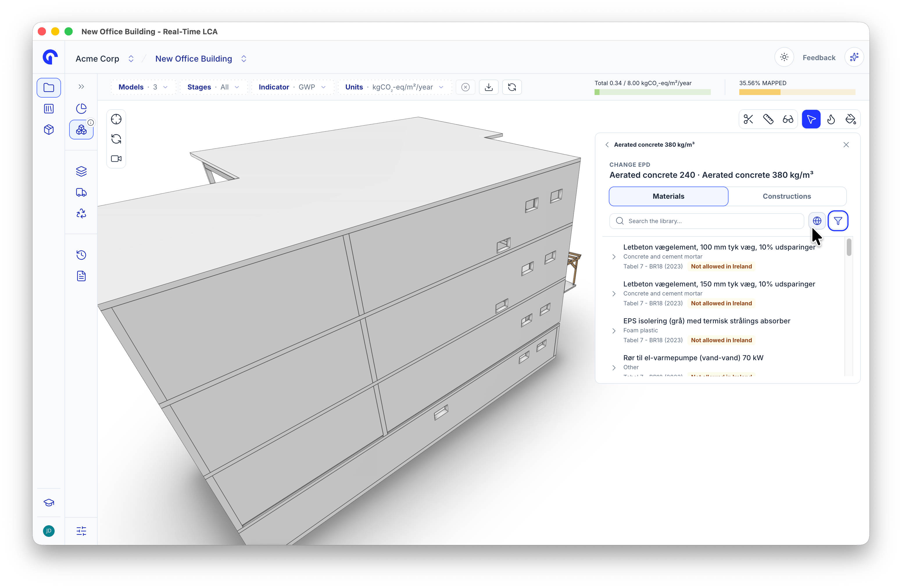Choose the paint bucket tool

click(851, 119)
